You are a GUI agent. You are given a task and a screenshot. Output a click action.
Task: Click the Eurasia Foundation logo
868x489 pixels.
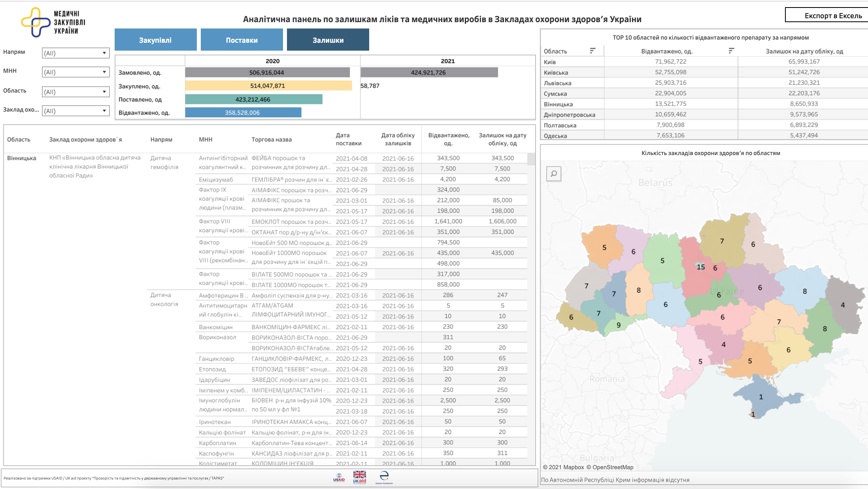(x=384, y=478)
